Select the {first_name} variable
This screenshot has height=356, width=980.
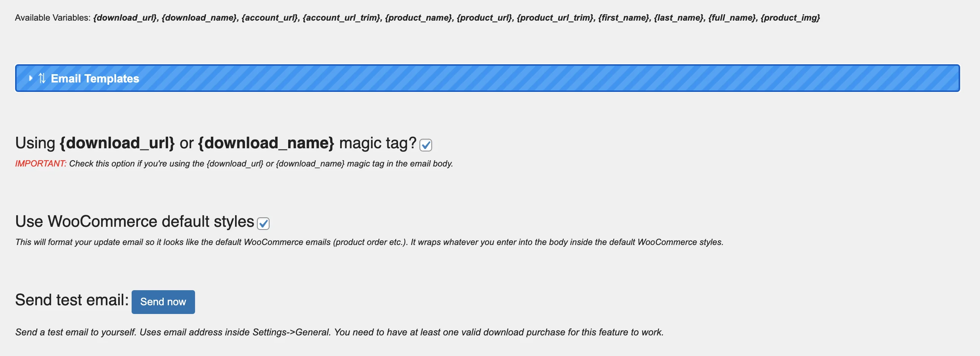point(624,18)
